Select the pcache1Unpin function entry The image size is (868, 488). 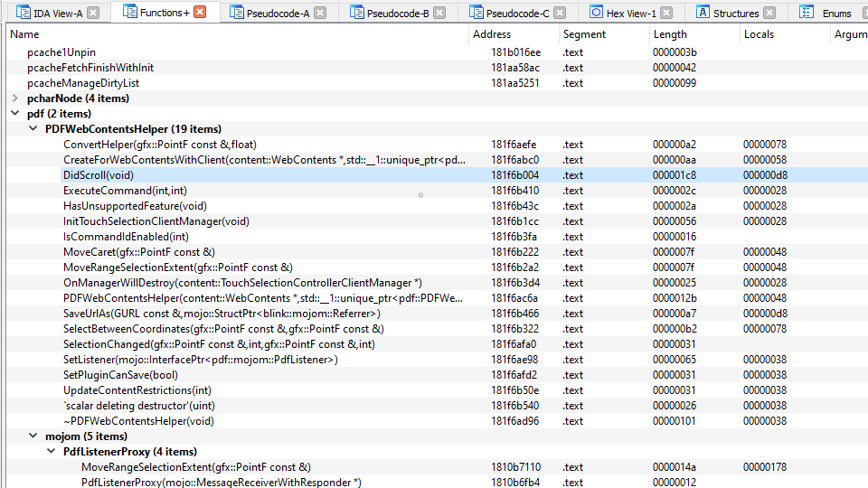point(438,52)
